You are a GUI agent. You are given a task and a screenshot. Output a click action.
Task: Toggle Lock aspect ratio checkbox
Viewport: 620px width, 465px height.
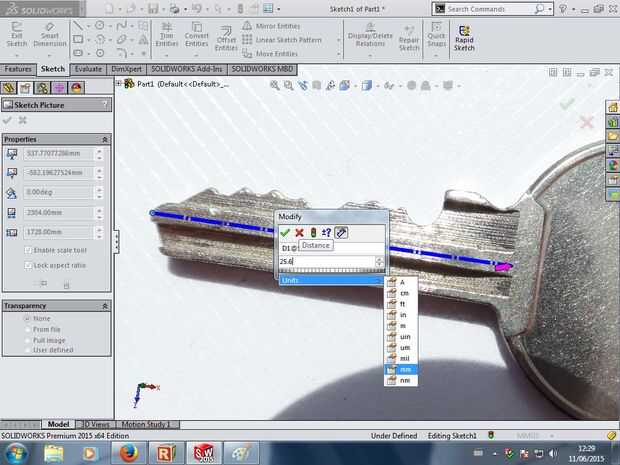coord(28,265)
